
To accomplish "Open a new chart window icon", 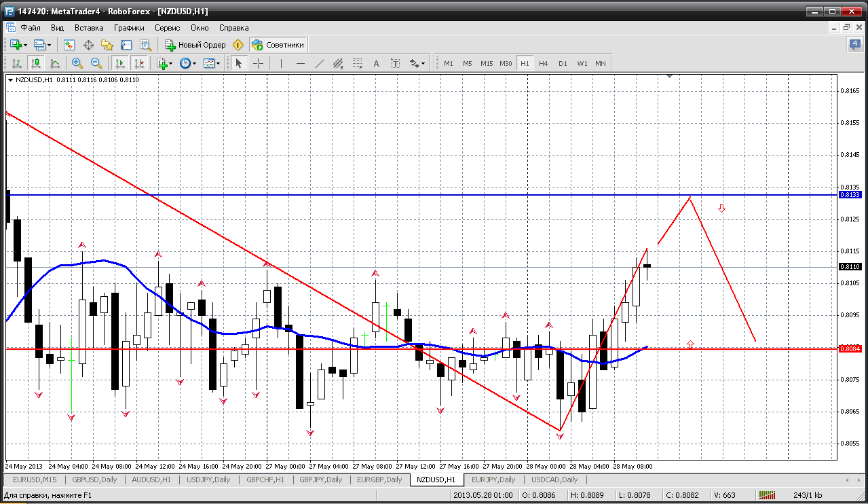I will click(x=15, y=45).
